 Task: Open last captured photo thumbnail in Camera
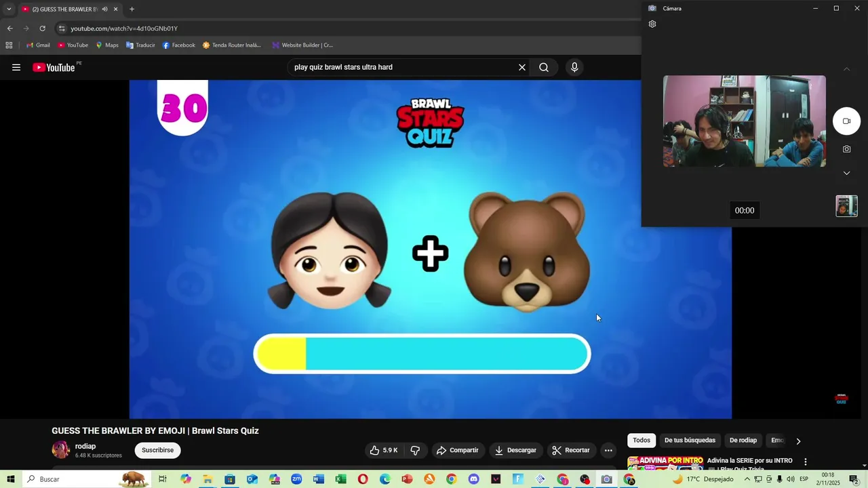[846, 206]
